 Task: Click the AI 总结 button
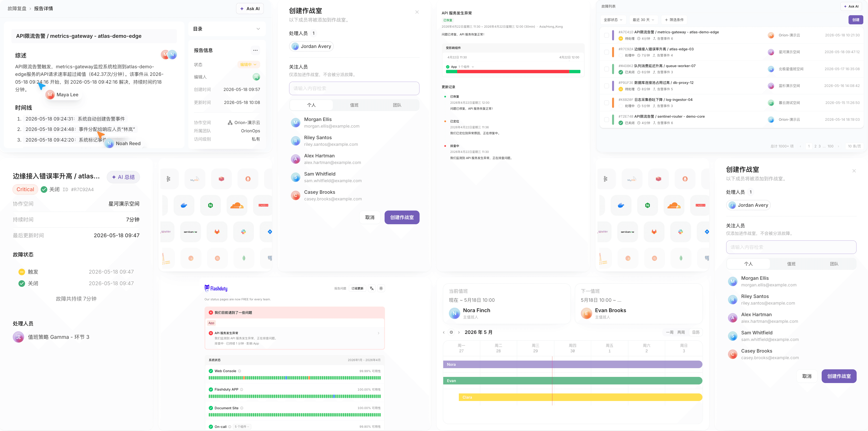click(123, 177)
